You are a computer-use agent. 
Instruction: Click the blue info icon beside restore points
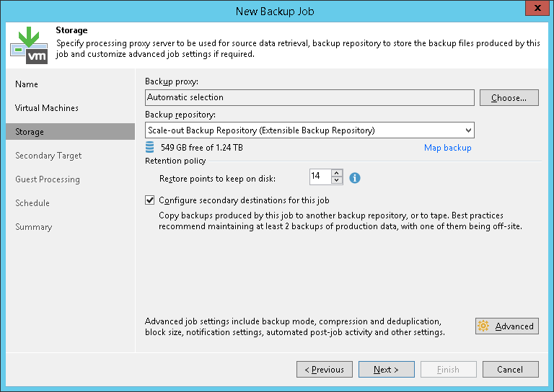click(355, 177)
